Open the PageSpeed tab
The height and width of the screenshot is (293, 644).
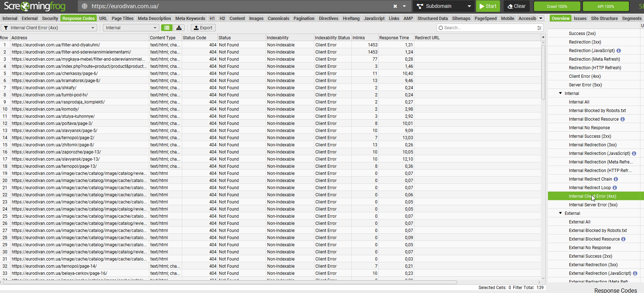tap(485, 19)
